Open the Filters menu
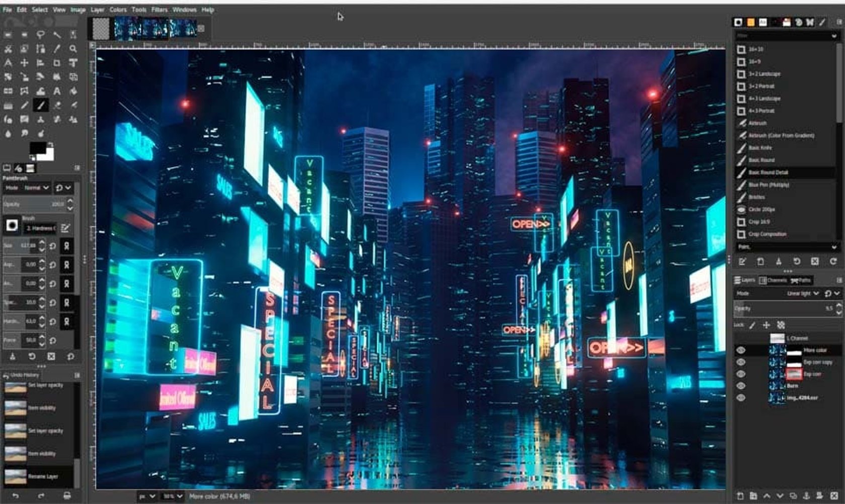This screenshot has width=845, height=504. [x=159, y=10]
